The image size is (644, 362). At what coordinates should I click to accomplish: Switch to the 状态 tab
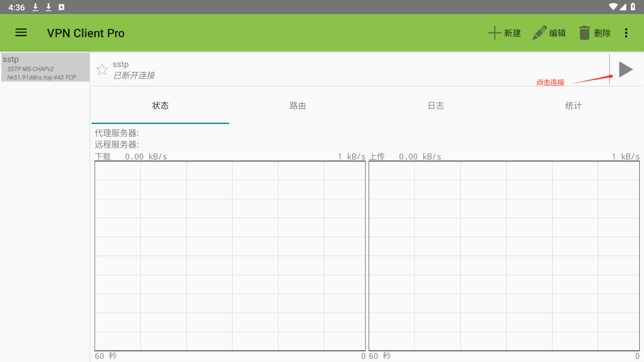point(160,106)
